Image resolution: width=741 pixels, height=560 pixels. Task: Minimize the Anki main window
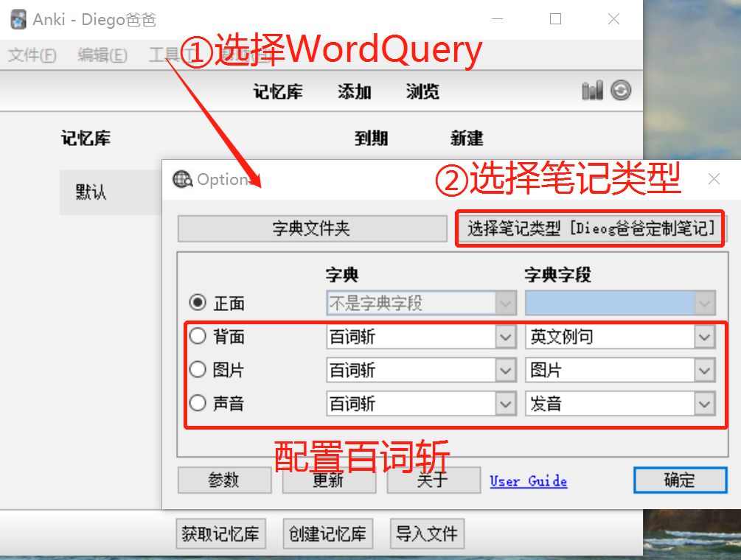coord(497,19)
